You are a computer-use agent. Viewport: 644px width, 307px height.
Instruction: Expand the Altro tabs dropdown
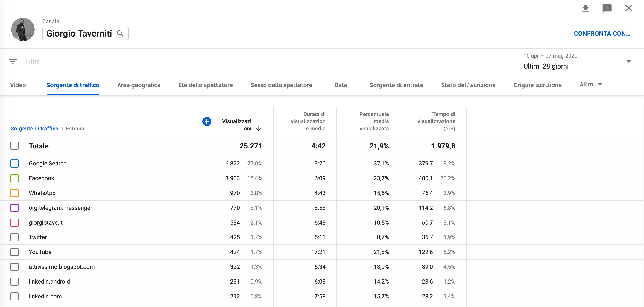591,84
